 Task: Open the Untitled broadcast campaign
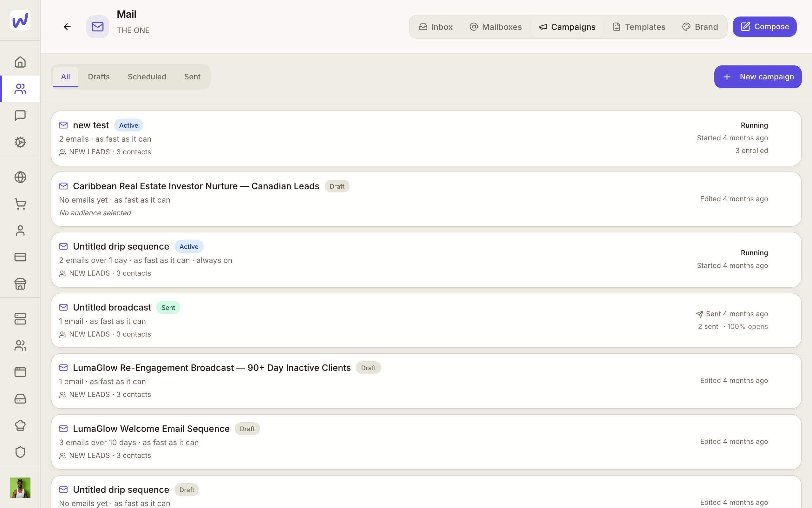426,320
